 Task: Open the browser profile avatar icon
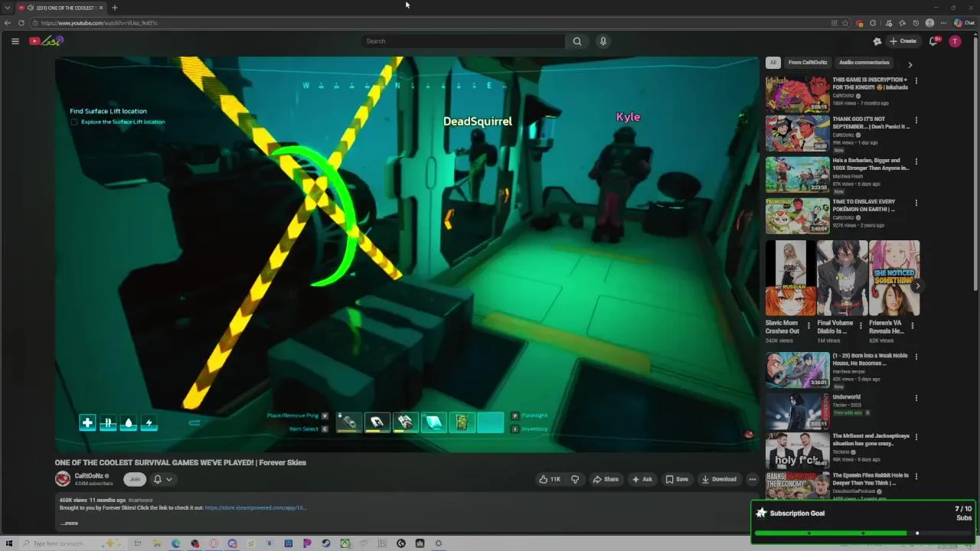click(929, 23)
